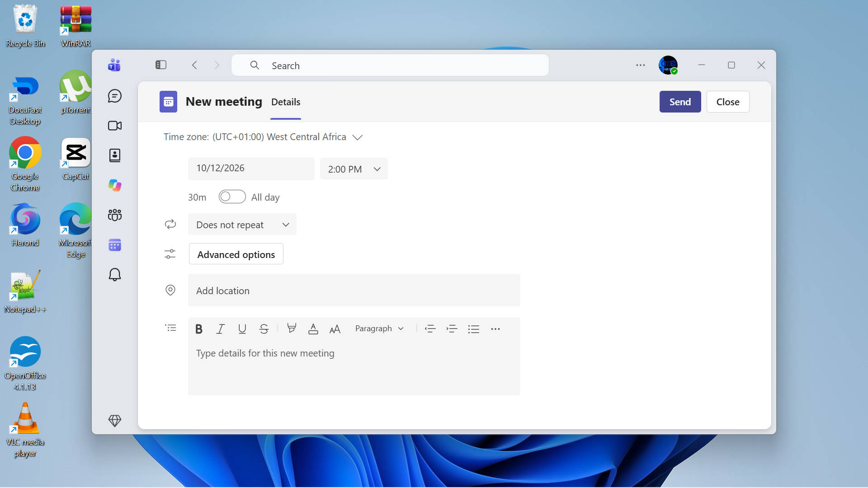Image resolution: width=868 pixels, height=488 pixels.
Task: Open the Paragraph style dropdown
Action: [379, 328]
